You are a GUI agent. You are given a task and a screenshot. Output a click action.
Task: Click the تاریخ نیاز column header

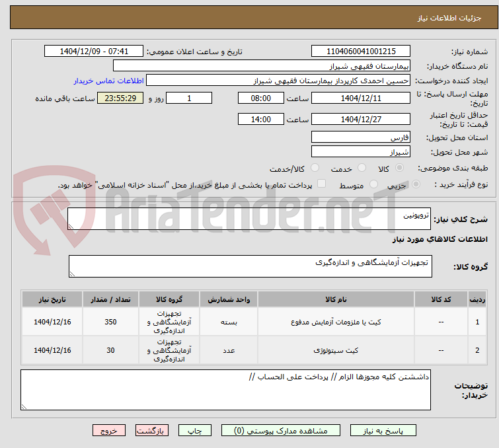(x=52, y=299)
